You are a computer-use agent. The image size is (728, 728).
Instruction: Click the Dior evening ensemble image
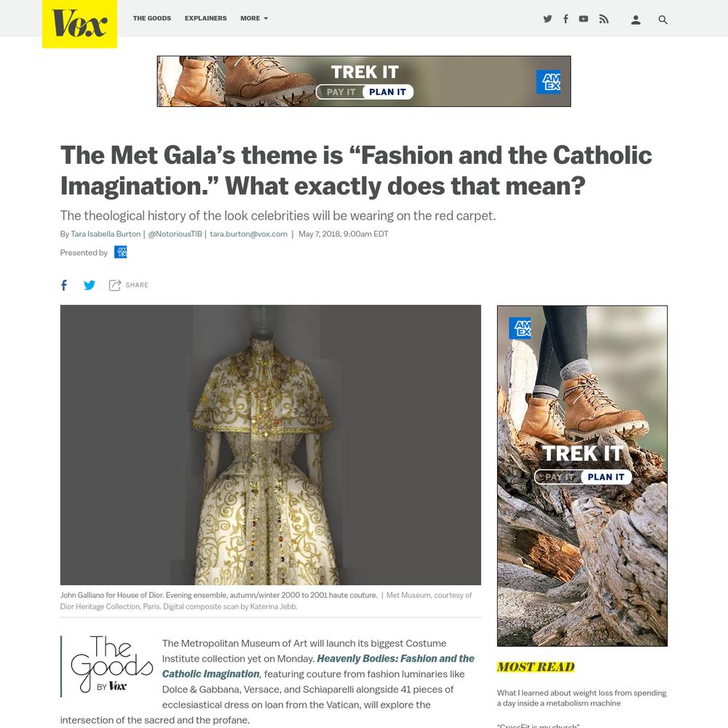point(271,445)
